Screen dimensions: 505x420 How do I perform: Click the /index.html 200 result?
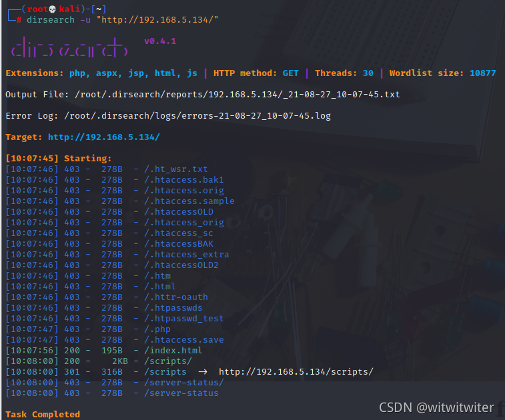pyautogui.click(x=173, y=350)
